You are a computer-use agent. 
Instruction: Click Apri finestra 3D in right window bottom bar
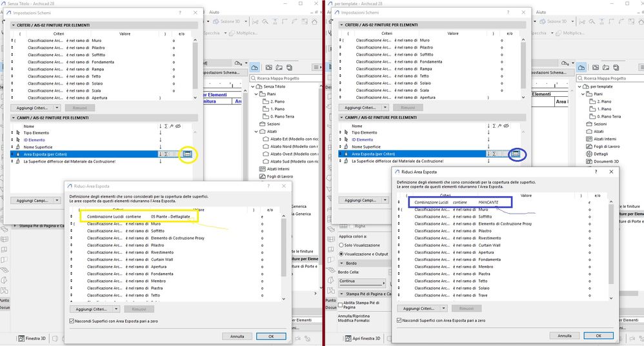pyautogui.click(x=362, y=338)
